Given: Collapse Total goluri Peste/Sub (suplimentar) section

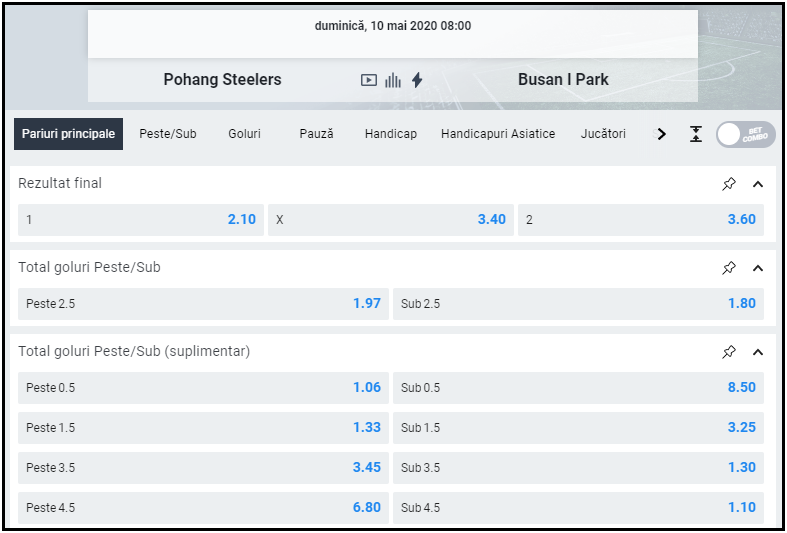Looking at the screenshot, I should [757, 352].
